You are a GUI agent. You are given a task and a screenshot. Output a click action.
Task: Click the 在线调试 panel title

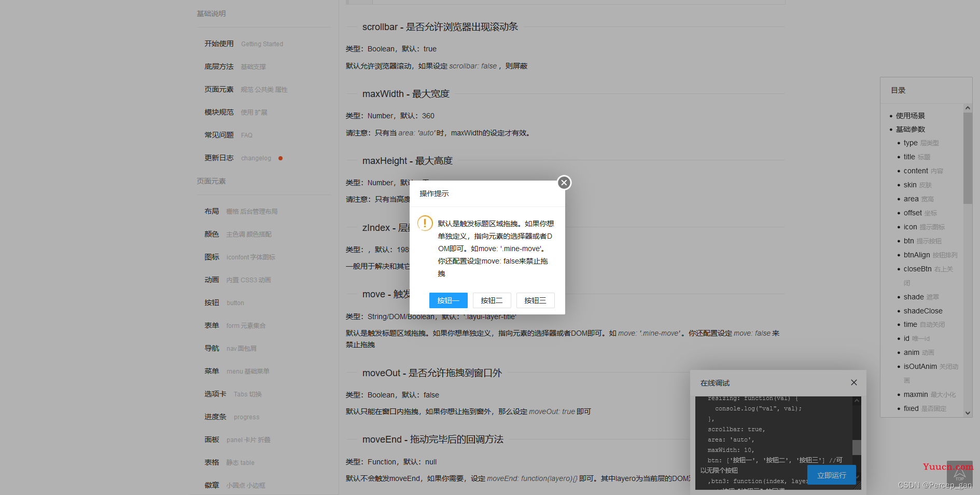pyautogui.click(x=715, y=383)
